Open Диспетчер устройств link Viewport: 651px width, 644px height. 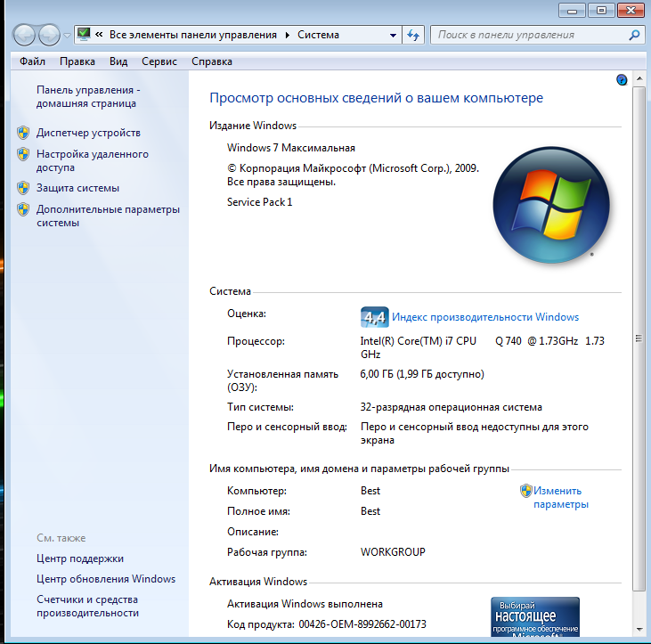pyautogui.click(x=88, y=133)
